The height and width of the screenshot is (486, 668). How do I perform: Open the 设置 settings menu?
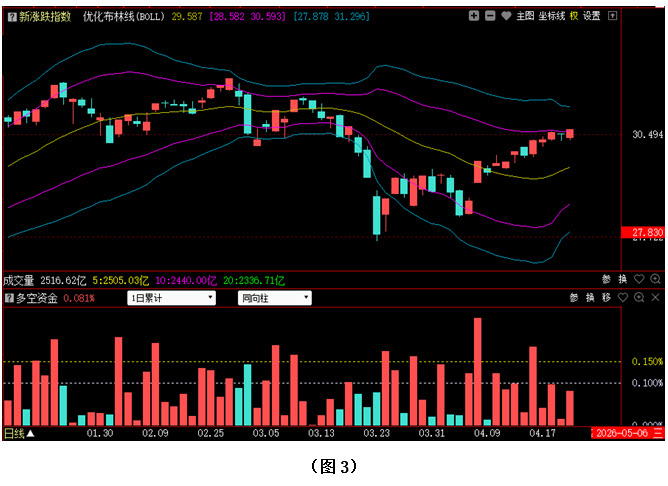pos(592,16)
